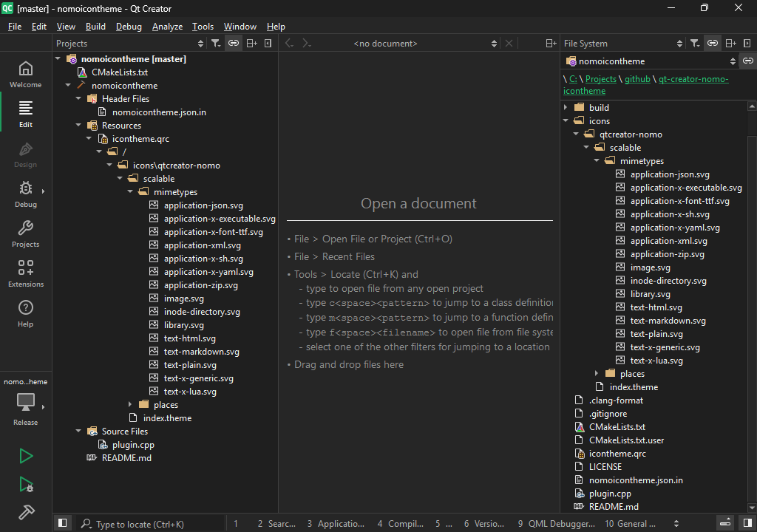Screen dimensions: 757x532
Task: Follow the github breadcrumb link
Action: point(637,78)
